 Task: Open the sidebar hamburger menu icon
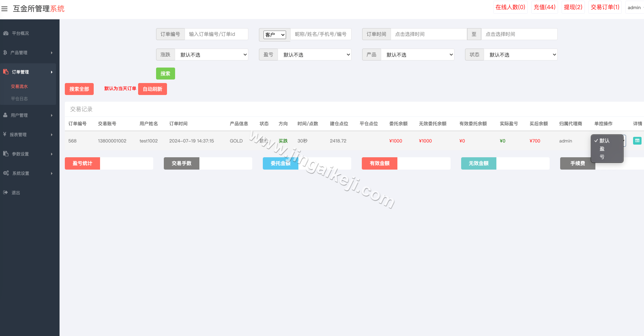[x=5, y=9]
